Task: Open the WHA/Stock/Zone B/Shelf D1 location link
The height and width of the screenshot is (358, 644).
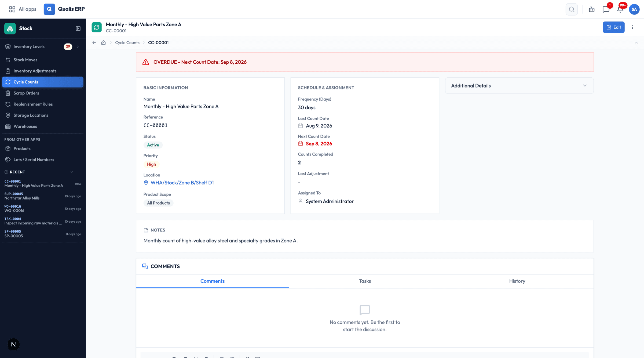Action: click(182, 183)
